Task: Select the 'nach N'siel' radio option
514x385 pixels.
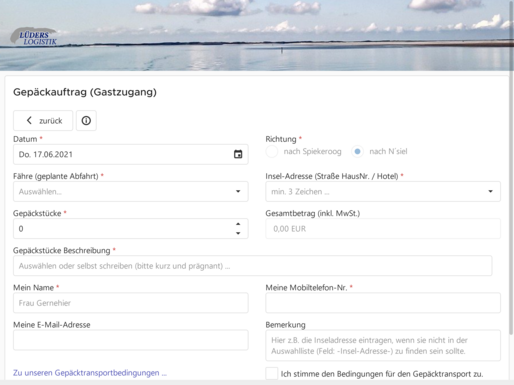Action: [357, 151]
